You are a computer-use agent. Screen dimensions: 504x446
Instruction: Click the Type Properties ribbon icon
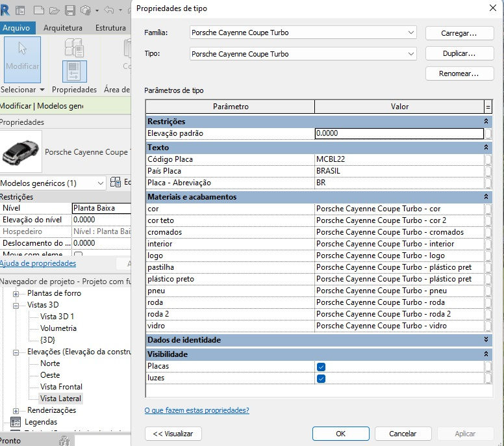(x=74, y=47)
